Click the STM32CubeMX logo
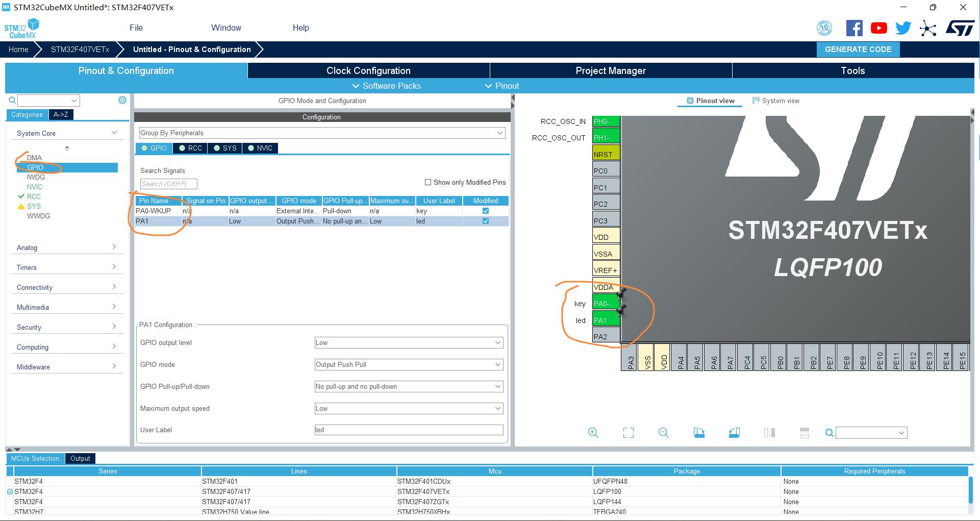 coord(22,29)
